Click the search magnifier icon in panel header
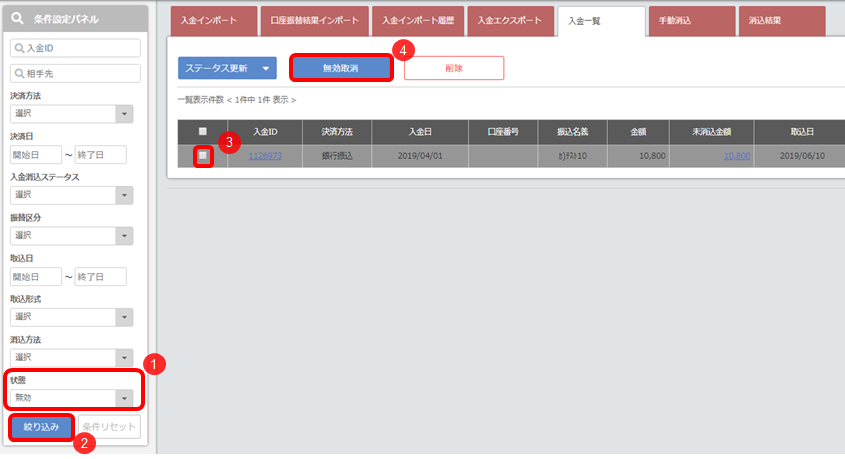Viewport: 845px width, 459px height. tap(18, 16)
